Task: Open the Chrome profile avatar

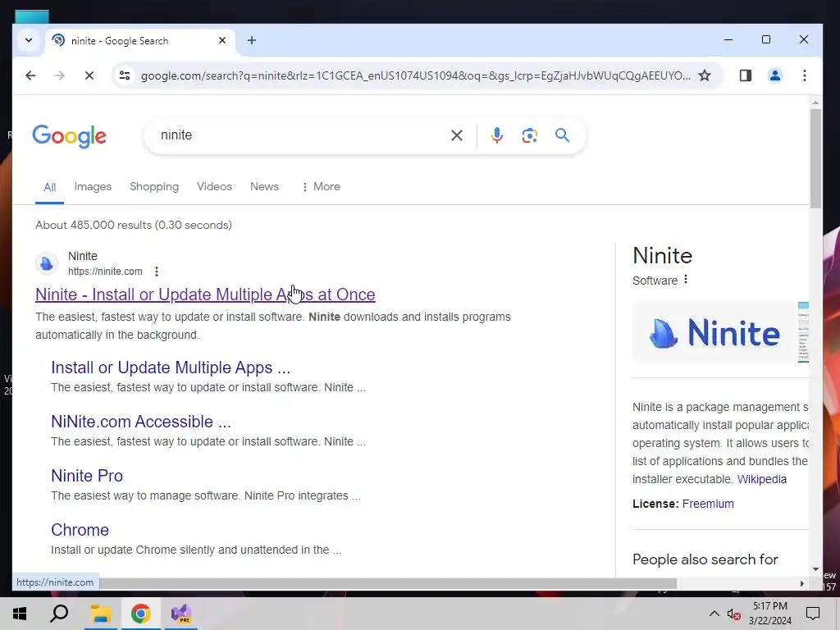Action: pos(774,75)
